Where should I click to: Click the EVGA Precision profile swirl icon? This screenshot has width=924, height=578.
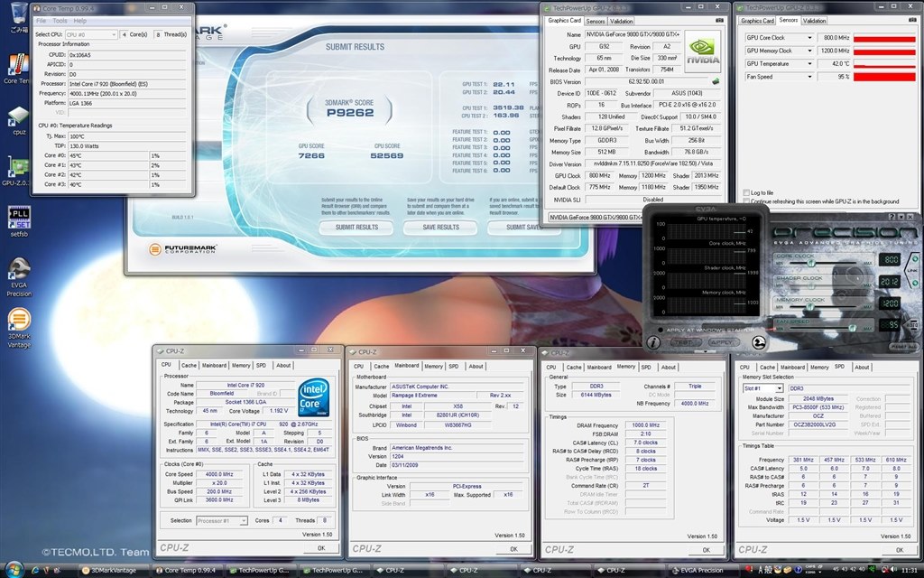click(759, 342)
